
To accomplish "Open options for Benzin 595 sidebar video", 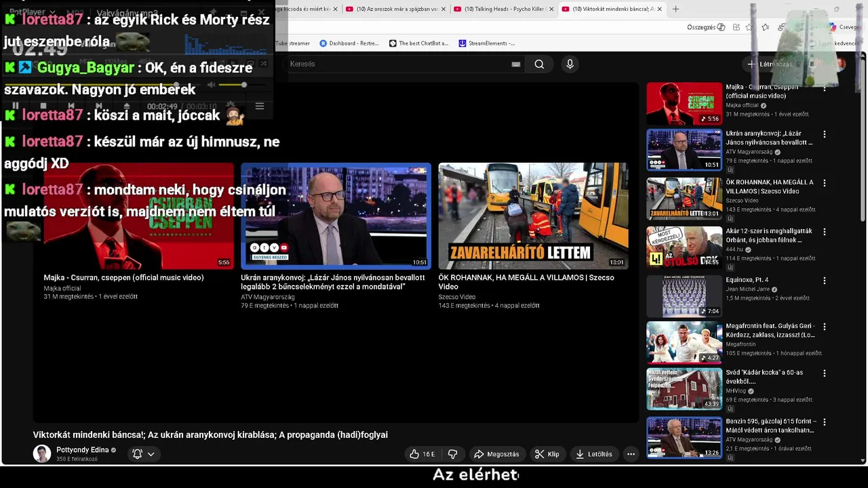I will click(x=825, y=422).
